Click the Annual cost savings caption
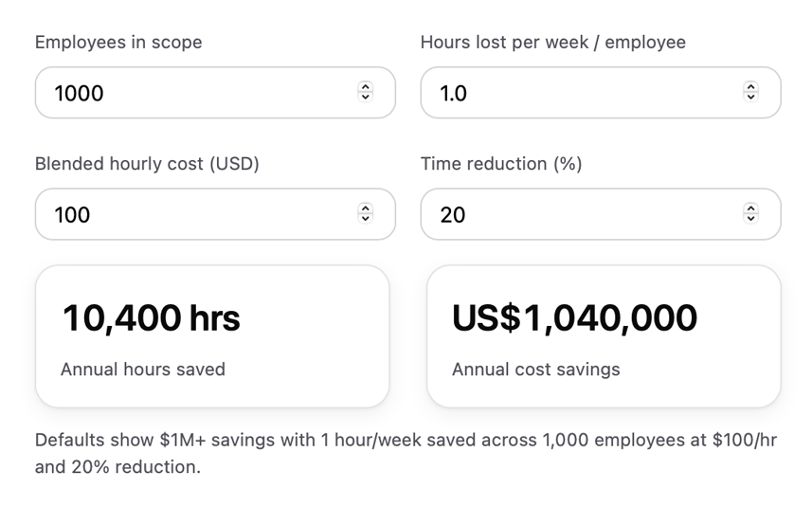This screenshot has width=812, height=506. point(536,370)
